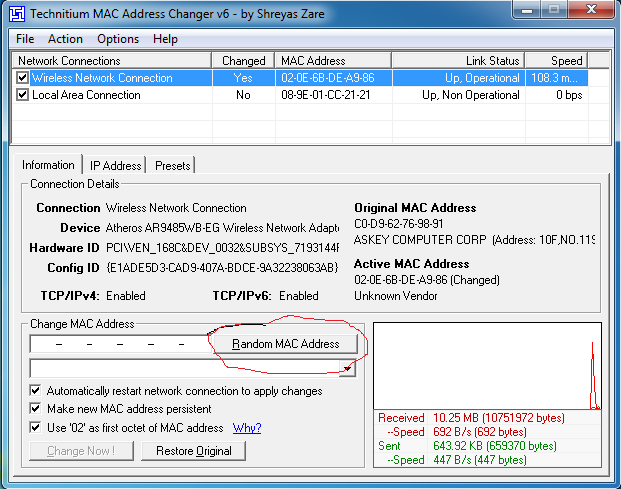Click the Unknown Vendor text
Screen dimensions: 621x489
click(x=396, y=296)
